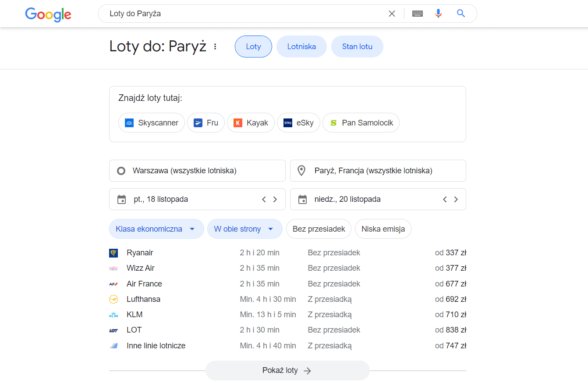Click the niedz., 20 listopada date field

coord(378,199)
